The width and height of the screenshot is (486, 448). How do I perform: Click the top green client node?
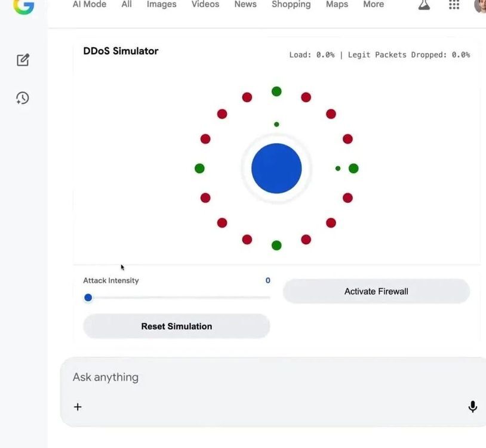(x=276, y=91)
